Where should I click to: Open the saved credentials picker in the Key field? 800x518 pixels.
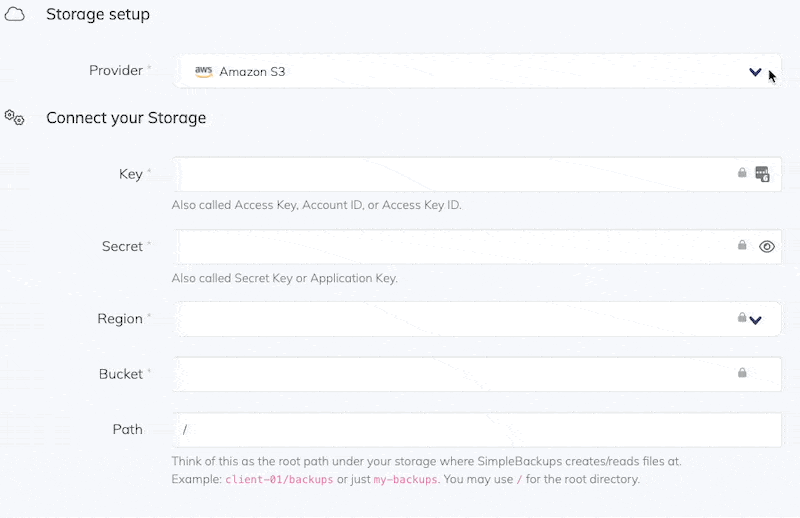[763, 174]
